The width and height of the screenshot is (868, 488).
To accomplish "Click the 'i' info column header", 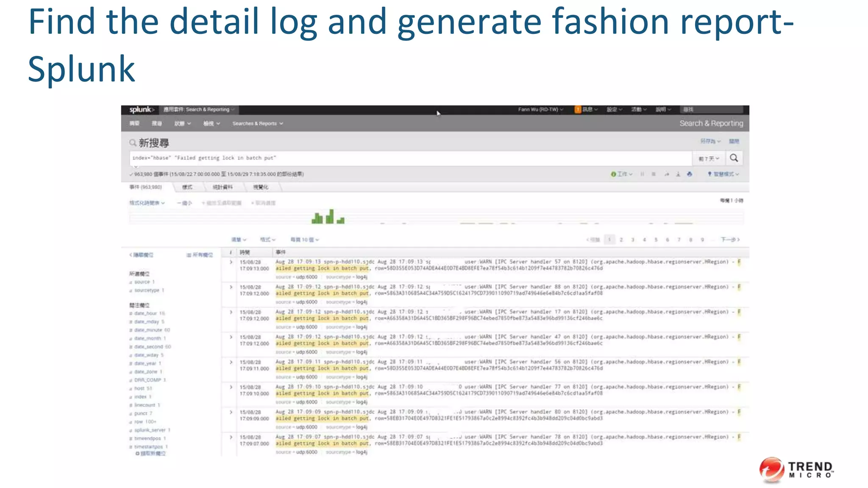I will 231,252.
